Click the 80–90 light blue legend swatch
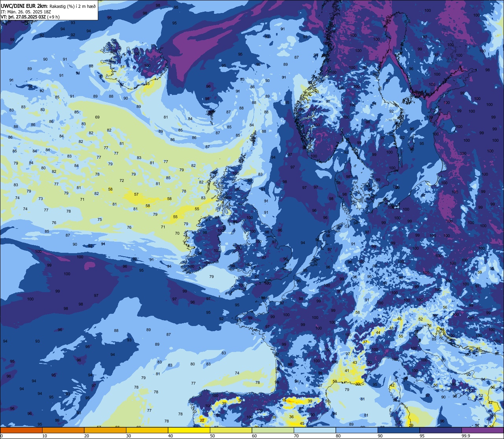 tap(357, 430)
